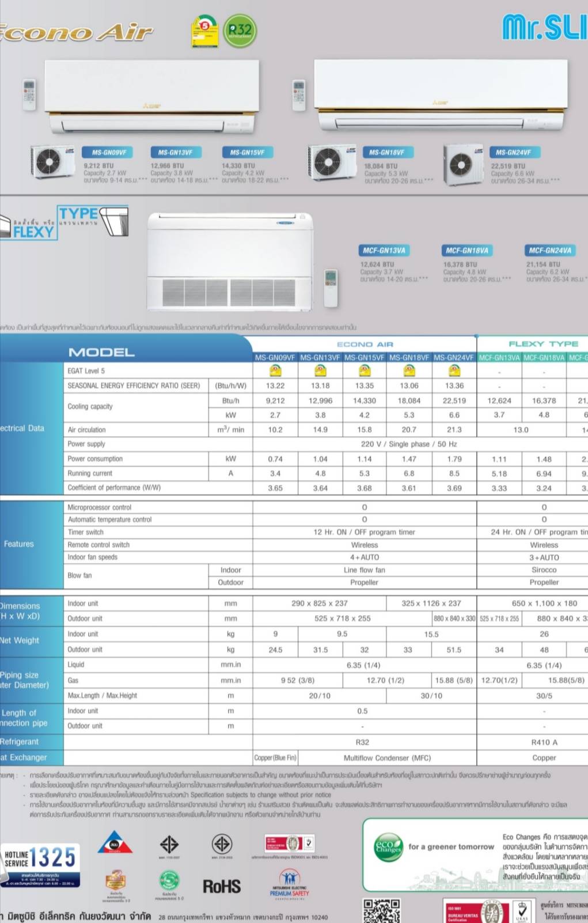The width and height of the screenshot is (588, 923).
Task: Click the blue-red triangle certification logo
Action: point(115,842)
